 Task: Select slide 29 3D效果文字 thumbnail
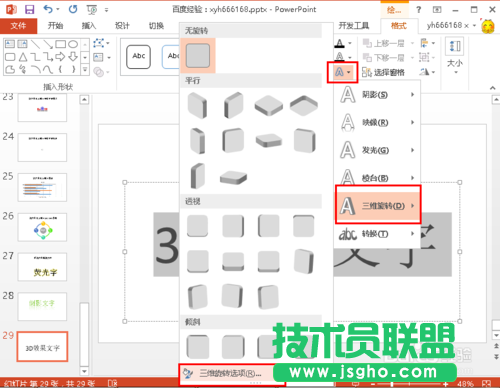[42, 347]
